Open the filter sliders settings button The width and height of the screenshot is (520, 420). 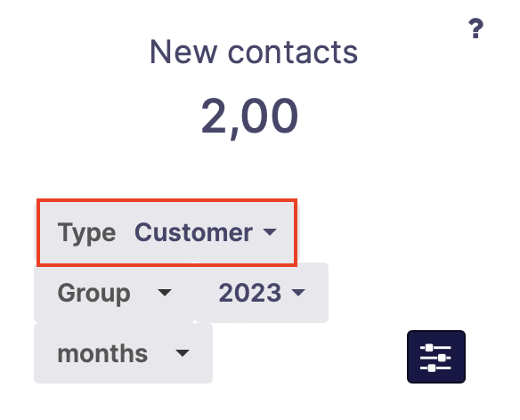436,357
